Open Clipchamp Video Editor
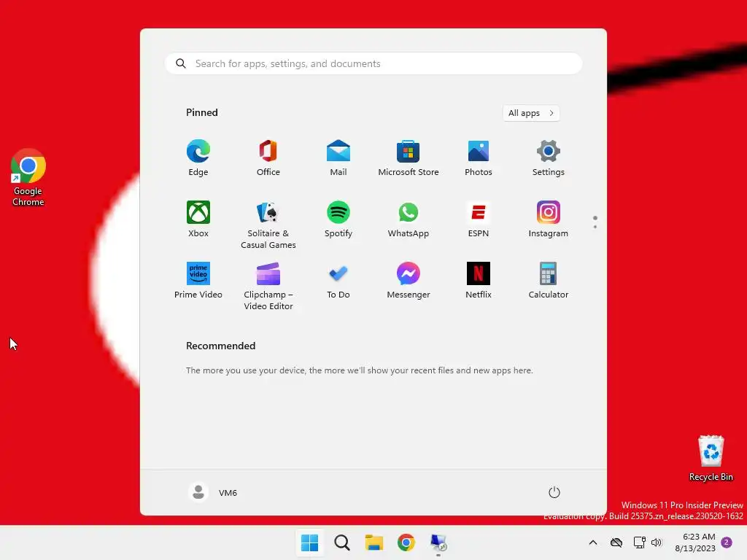This screenshot has height=560, width=747. click(x=268, y=286)
